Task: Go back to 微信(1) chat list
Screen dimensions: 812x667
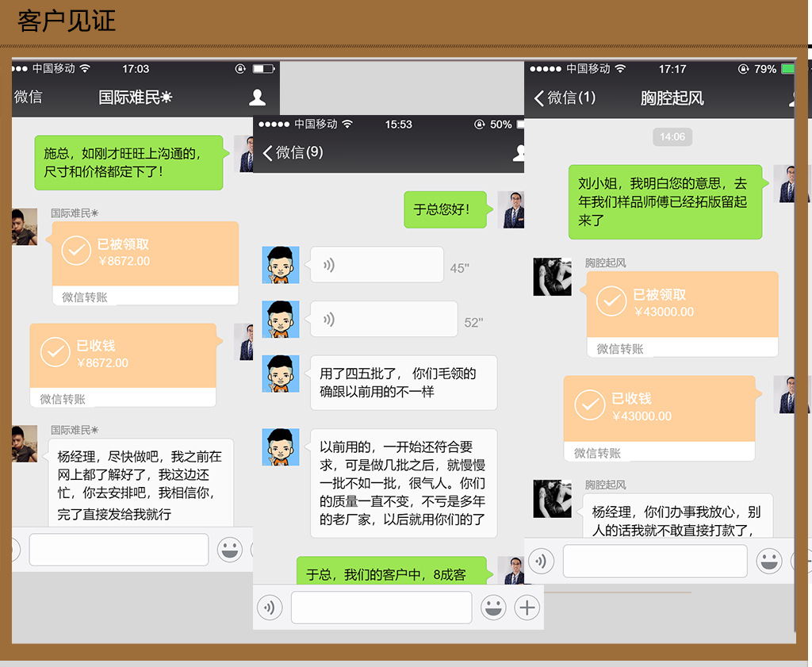Action: click(564, 98)
